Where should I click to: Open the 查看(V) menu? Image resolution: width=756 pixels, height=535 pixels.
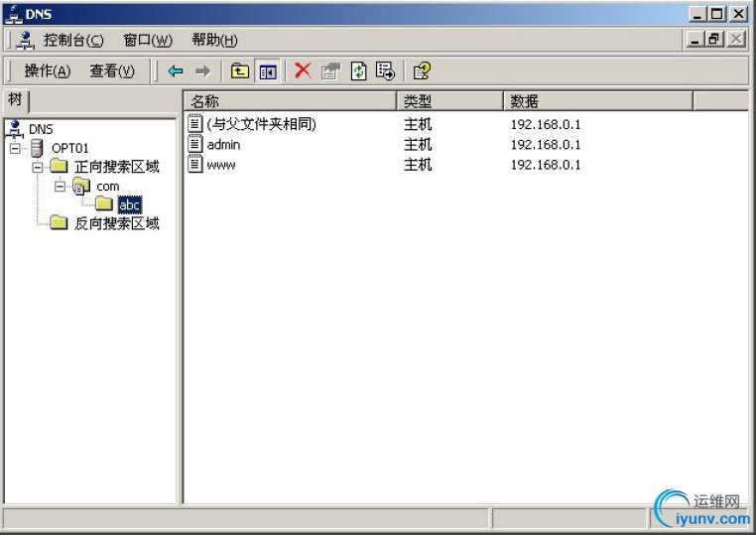[x=112, y=71]
